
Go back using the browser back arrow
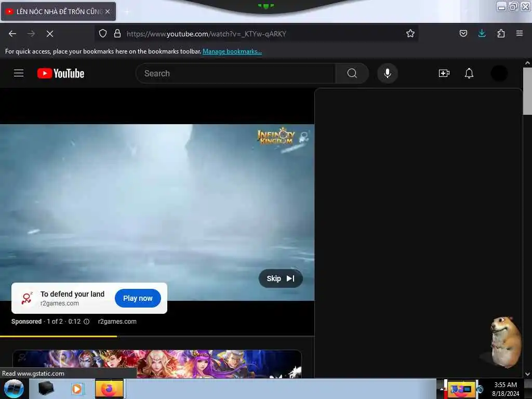pyautogui.click(x=12, y=34)
